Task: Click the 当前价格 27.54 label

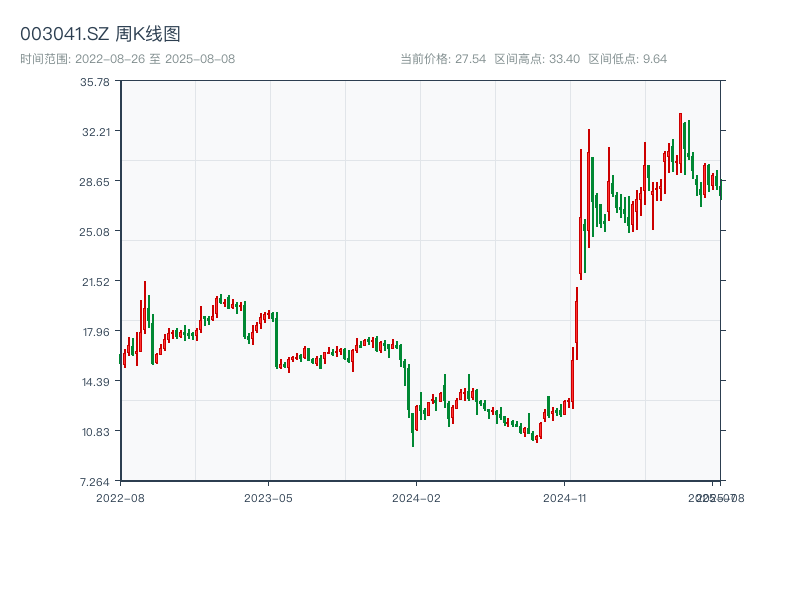Action: 443,59
